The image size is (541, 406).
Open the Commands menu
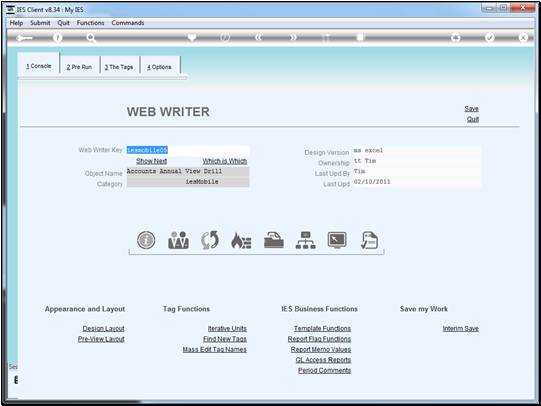(x=128, y=23)
